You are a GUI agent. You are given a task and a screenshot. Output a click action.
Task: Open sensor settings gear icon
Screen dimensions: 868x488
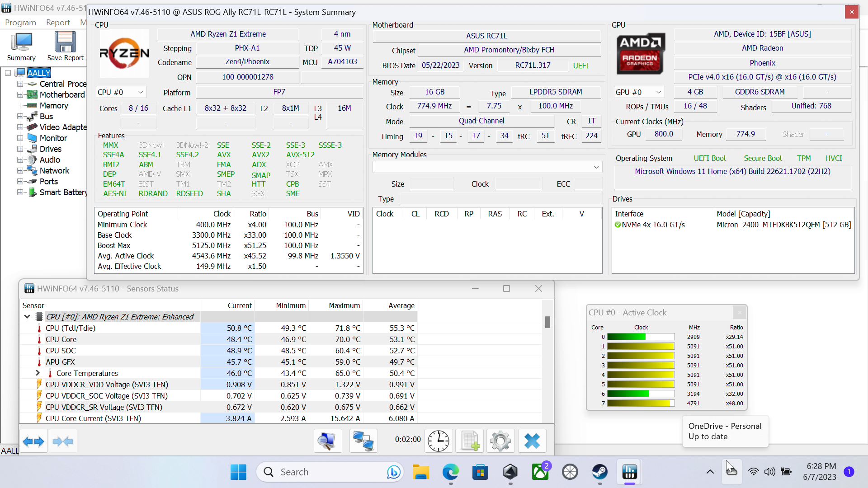coord(500,441)
